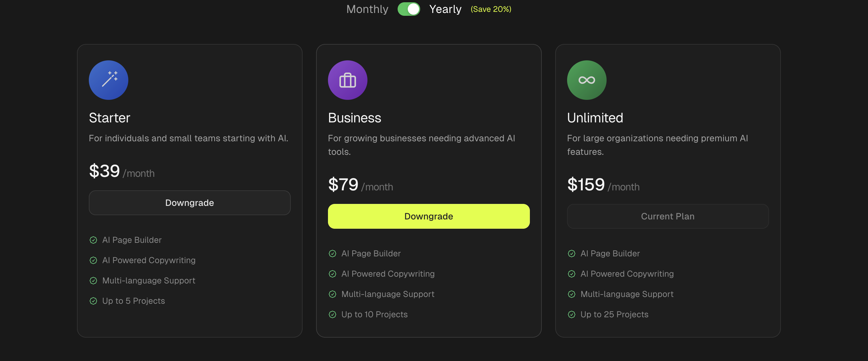Click the Unlimited plan infinity icon
Screen dimensions: 868x361
(x=586, y=80)
